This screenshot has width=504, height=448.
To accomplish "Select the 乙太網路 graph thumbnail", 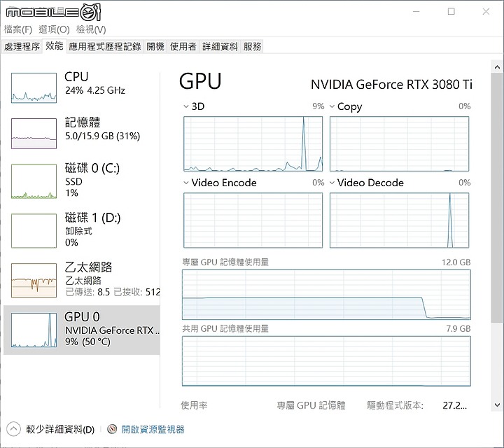I will pos(34,280).
